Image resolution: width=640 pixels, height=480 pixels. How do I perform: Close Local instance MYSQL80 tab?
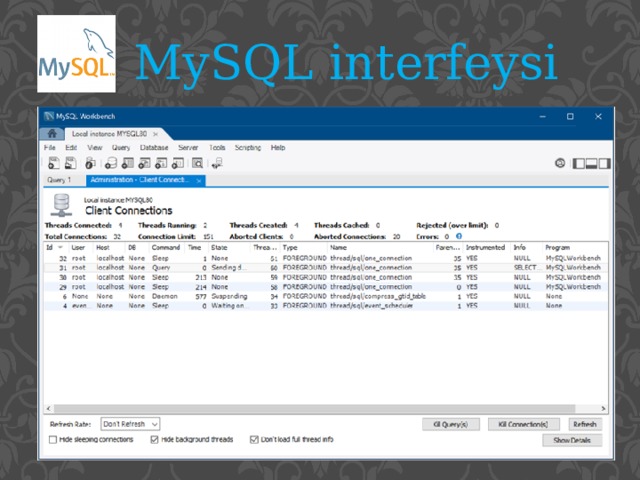click(156, 134)
